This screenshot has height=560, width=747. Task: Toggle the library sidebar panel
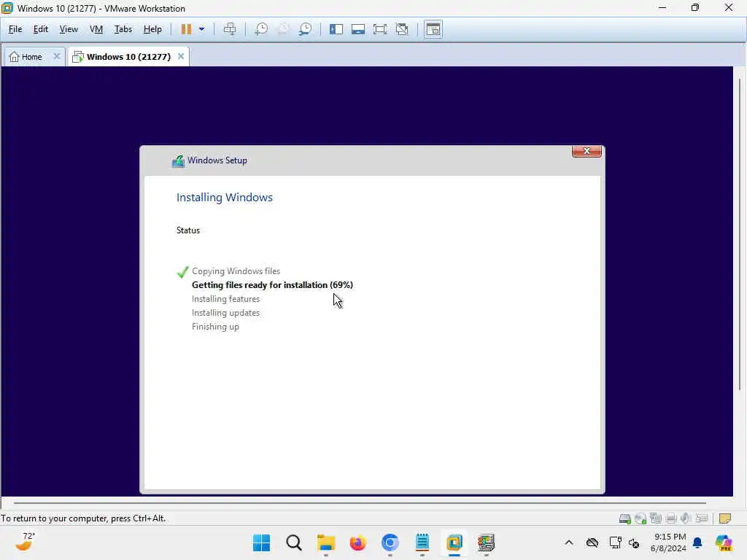click(336, 29)
